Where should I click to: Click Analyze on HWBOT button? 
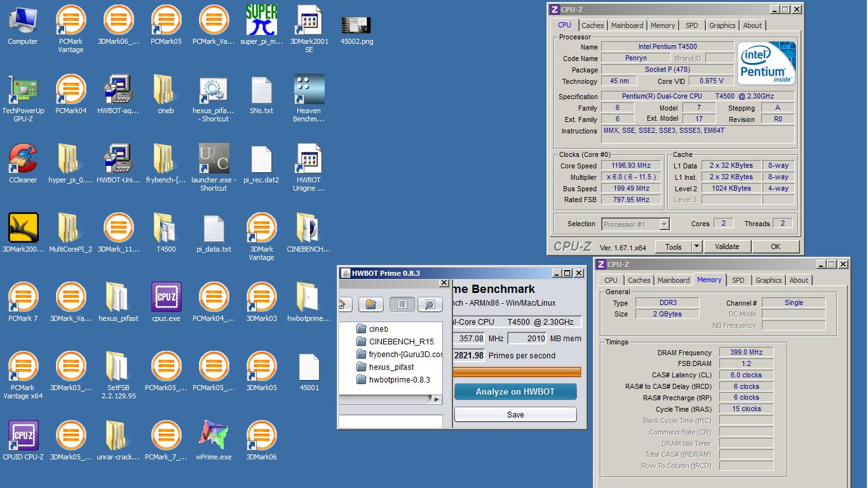(x=515, y=391)
